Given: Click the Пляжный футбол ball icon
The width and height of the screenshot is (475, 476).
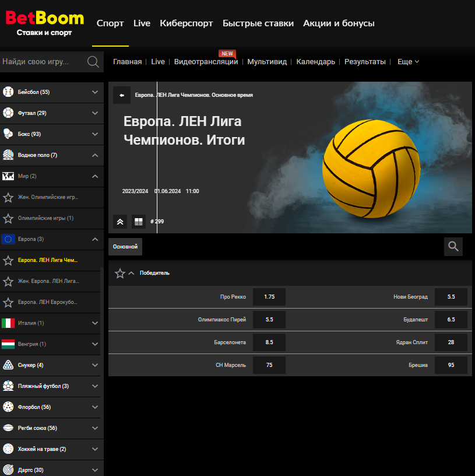Looking at the screenshot, I should [8, 386].
